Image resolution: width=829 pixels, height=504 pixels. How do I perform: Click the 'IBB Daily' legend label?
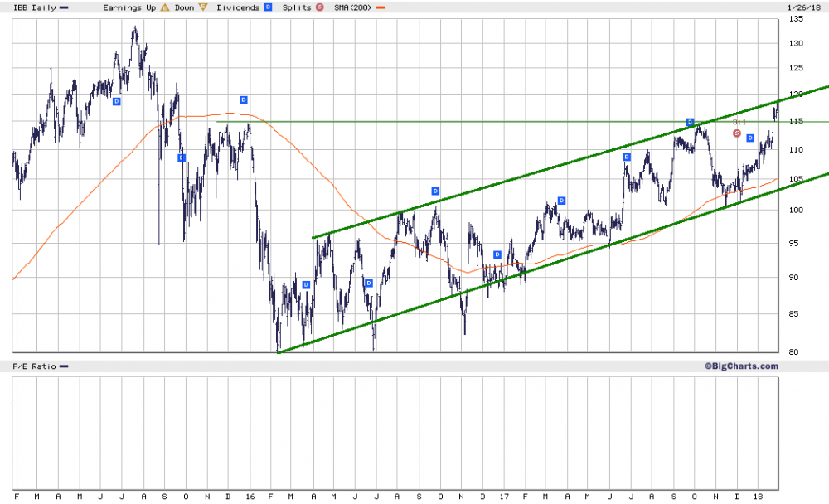34,7
